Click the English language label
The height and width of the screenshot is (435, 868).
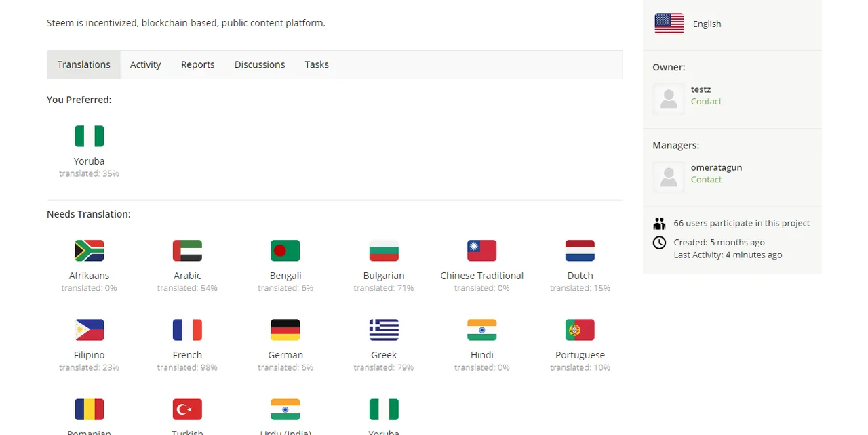[x=707, y=24]
